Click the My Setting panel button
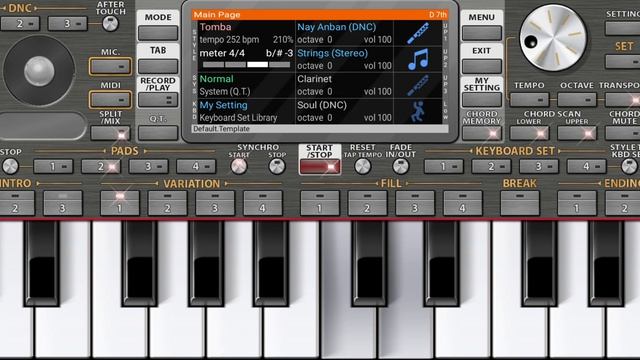 coord(482,100)
